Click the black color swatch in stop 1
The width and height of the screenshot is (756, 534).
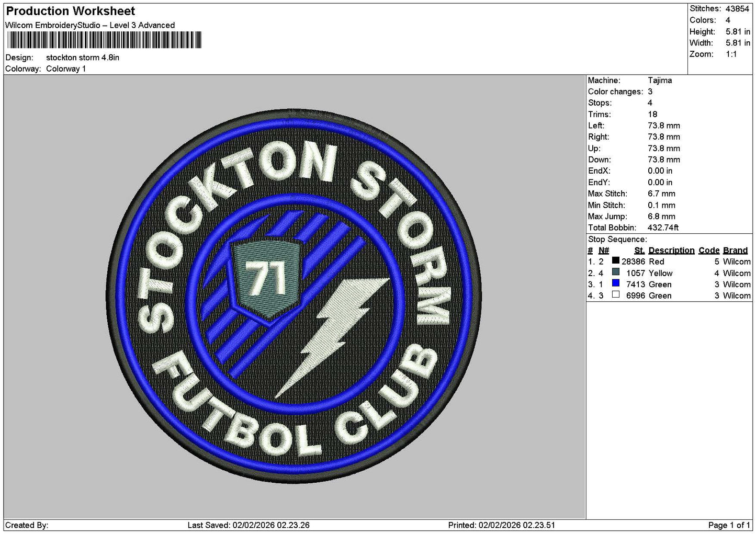pos(616,261)
